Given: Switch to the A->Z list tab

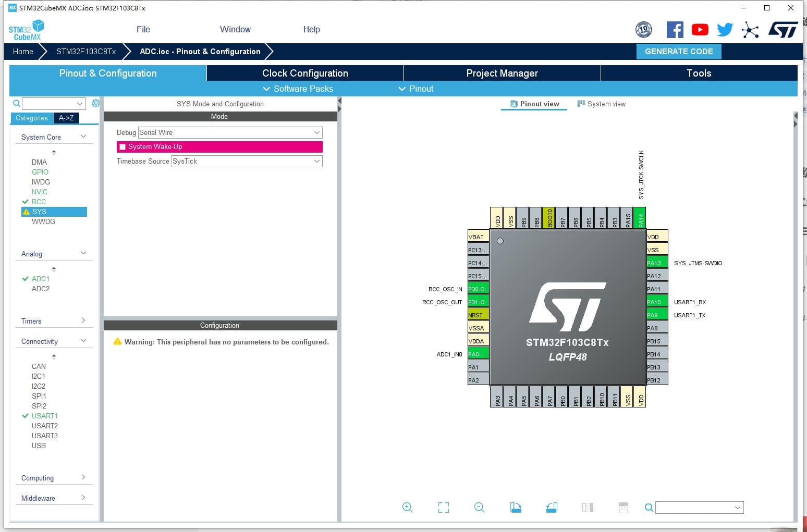Looking at the screenshot, I should 66,118.
